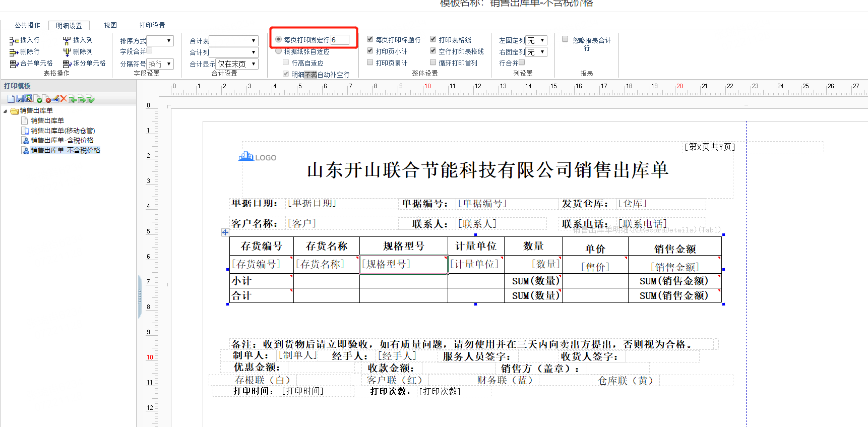Click the 删除列 (delete column) button
The width and height of the screenshot is (868, 427).
click(x=78, y=51)
